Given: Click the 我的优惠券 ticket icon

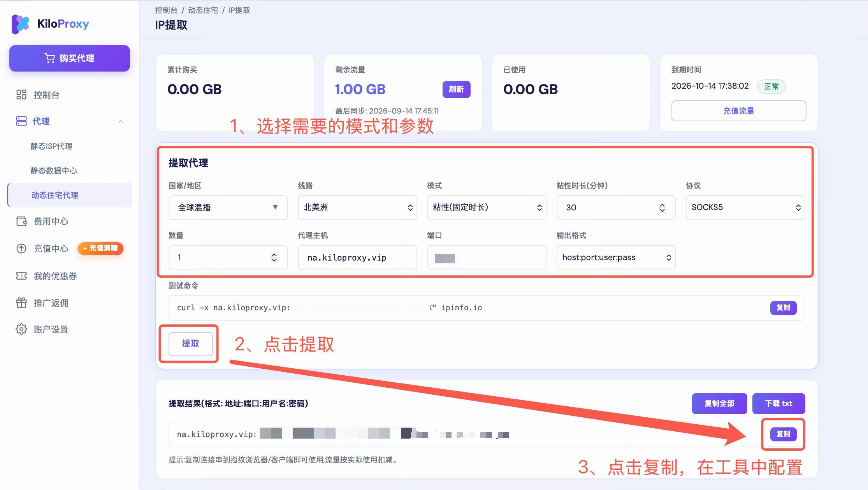Looking at the screenshot, I should tap(21, 276).
